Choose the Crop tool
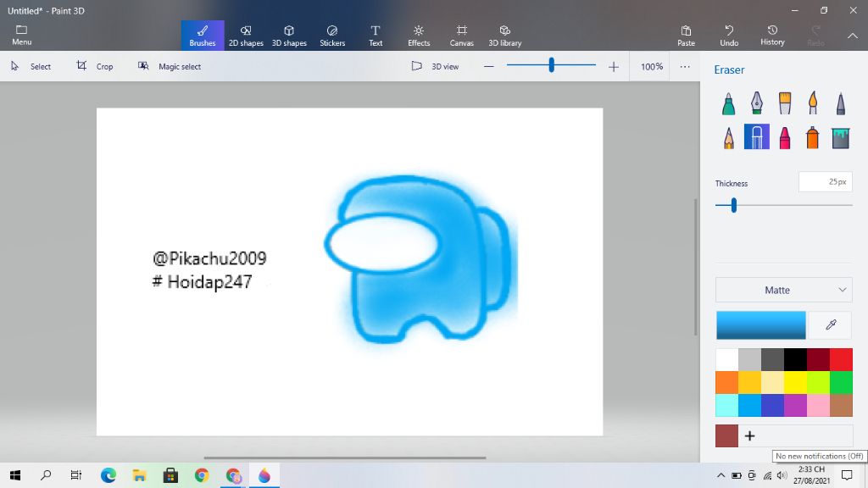The height and width of the screenshot is (488, 868). pyautogui.click(x=95, y=66)
